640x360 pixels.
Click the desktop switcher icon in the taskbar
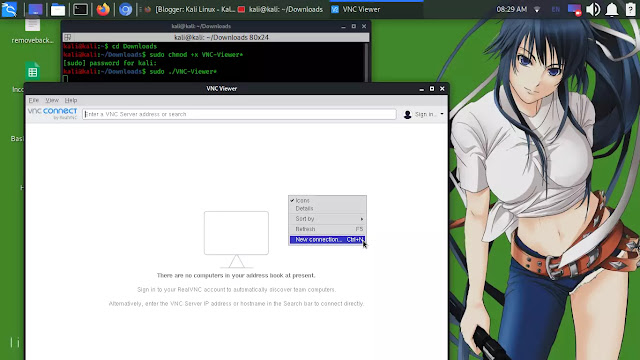click(35, 9)
